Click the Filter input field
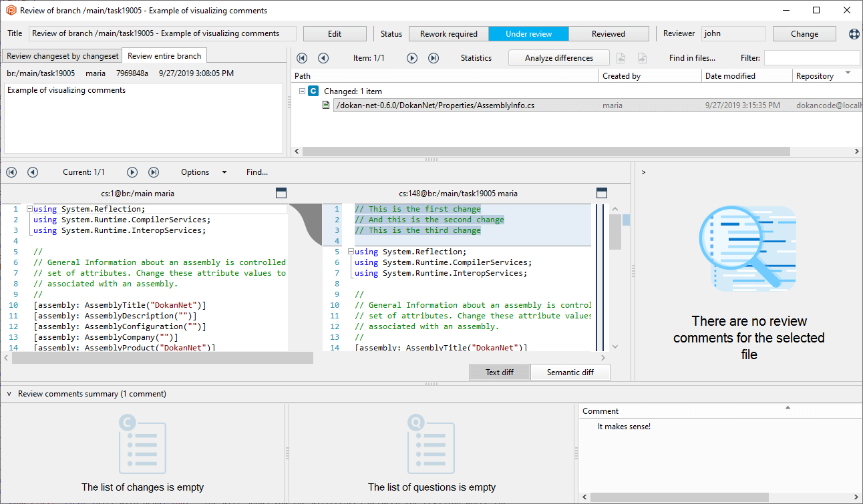 812,58
